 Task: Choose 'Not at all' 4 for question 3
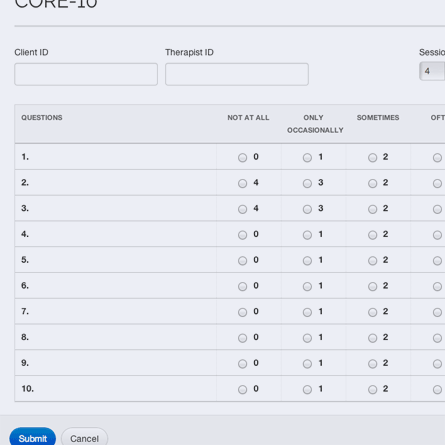(242, 209)
